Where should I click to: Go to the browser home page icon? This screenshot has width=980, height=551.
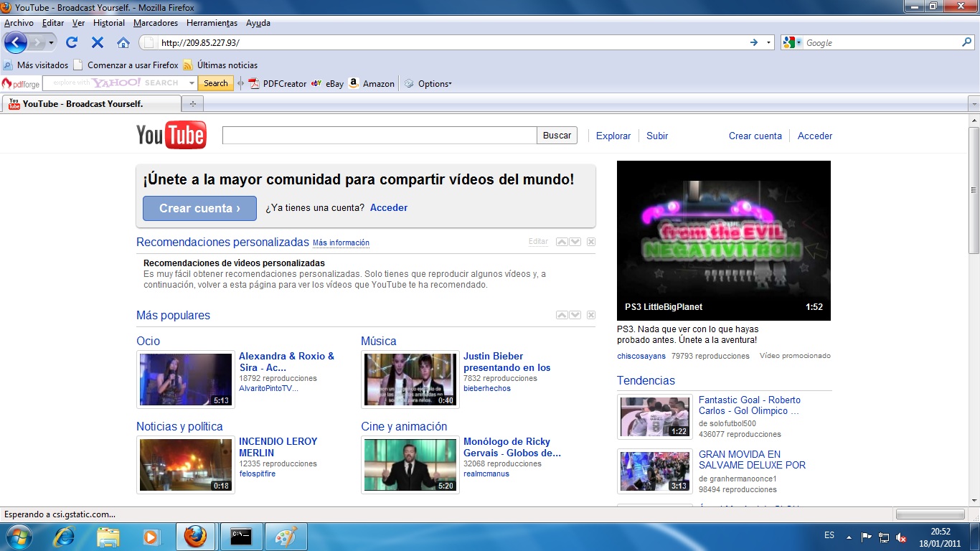click(123, 42)
